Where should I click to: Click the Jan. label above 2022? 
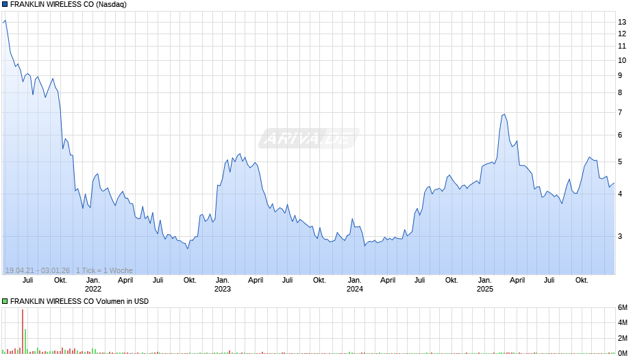pos(92,281)
